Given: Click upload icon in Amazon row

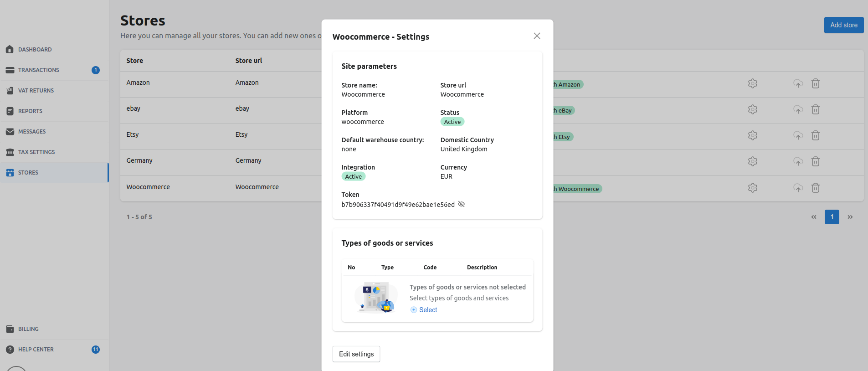Looking at the screenshot, I should (x=798, y=83).
